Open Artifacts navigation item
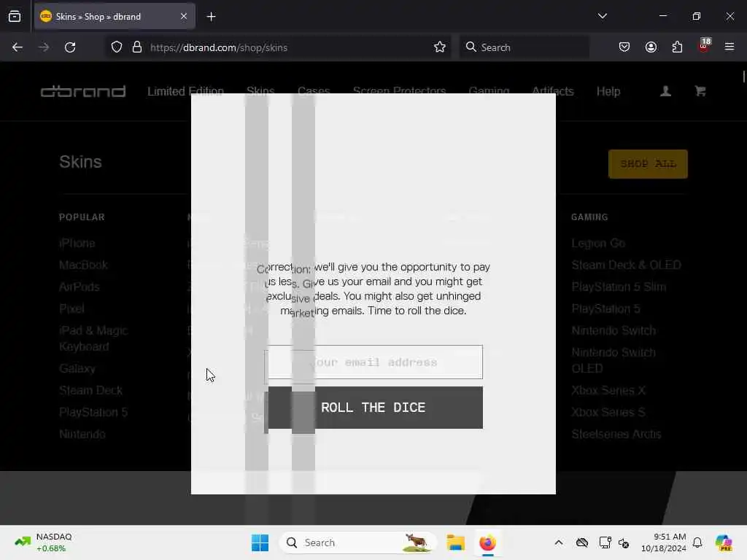Screen dimensions: 747x560 coord(553,91)
